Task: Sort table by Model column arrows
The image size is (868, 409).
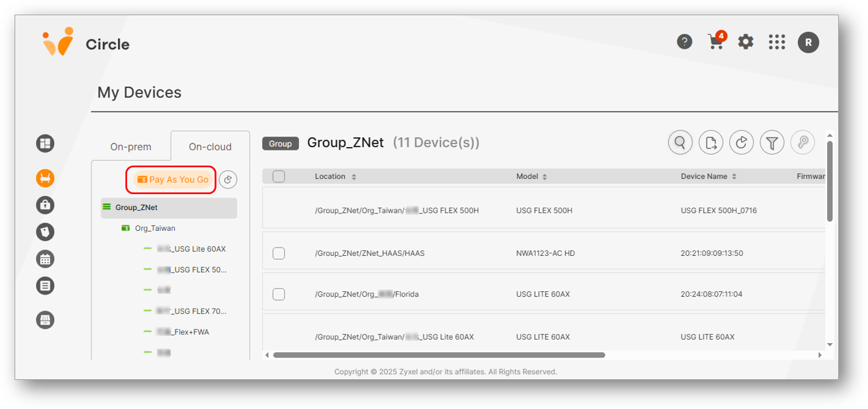Action: 545,177
